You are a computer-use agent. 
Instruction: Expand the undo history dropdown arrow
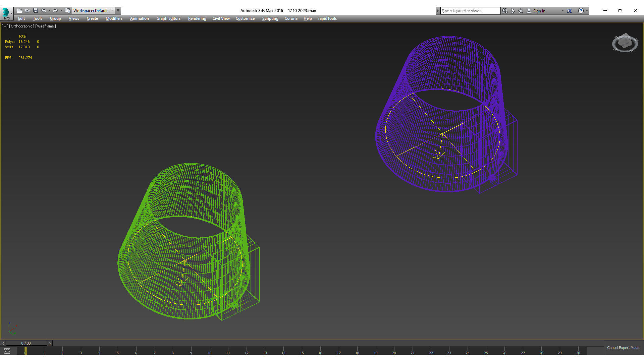(x=49, y=11)
